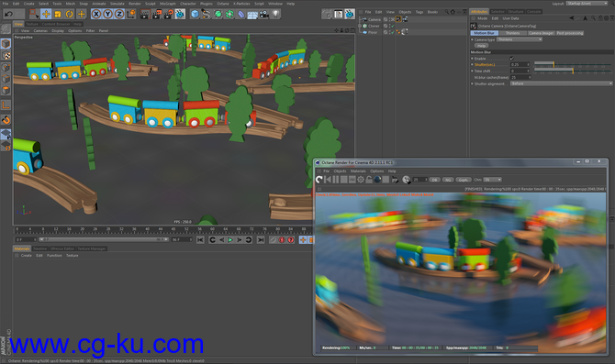This screenshot has height=364, width=615.
Task: Click M.blur cache frame field
Action: (520, 77)
